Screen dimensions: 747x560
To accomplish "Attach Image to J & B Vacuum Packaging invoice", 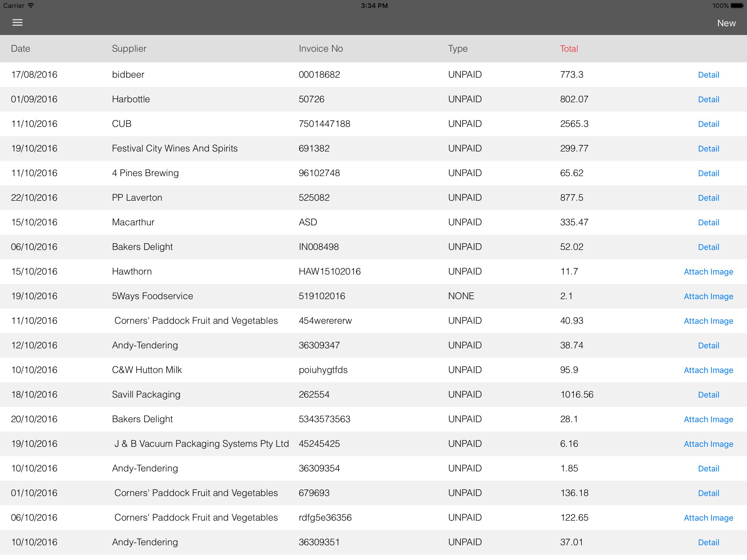I will [x=708, y=444].
